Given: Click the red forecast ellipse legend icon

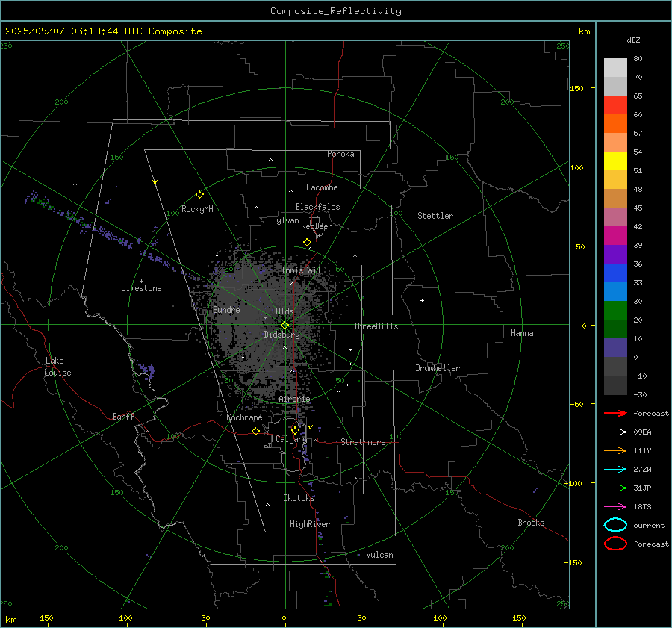Looking at the screenshot, I should click(x=615, y=544).
